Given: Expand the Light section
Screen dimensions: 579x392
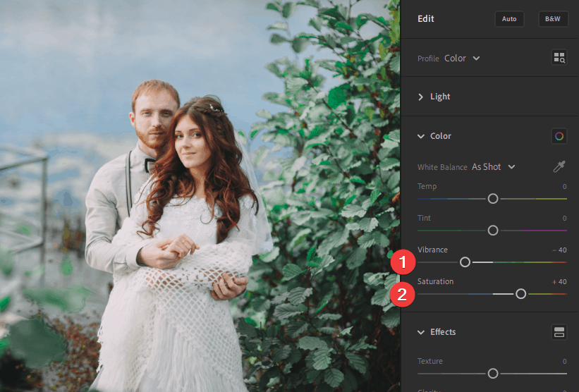Looking at the screenshot, I should click(x=434, y=97).
